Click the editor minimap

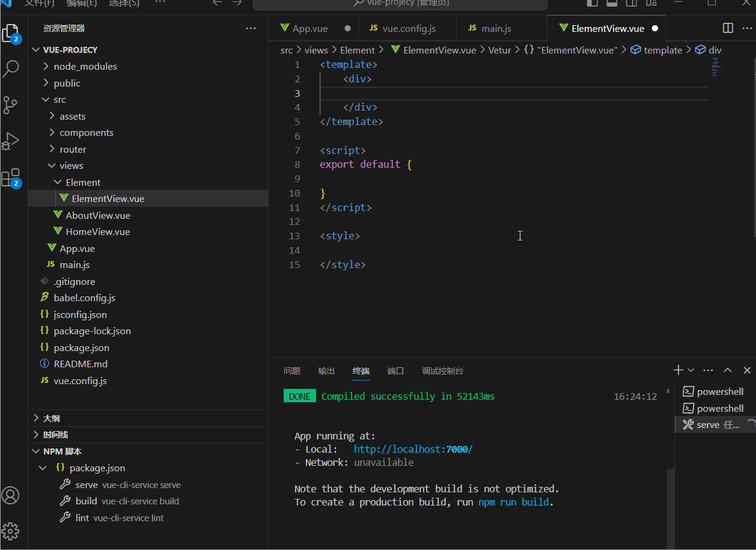pyautogui.click(x=716, y=67)
